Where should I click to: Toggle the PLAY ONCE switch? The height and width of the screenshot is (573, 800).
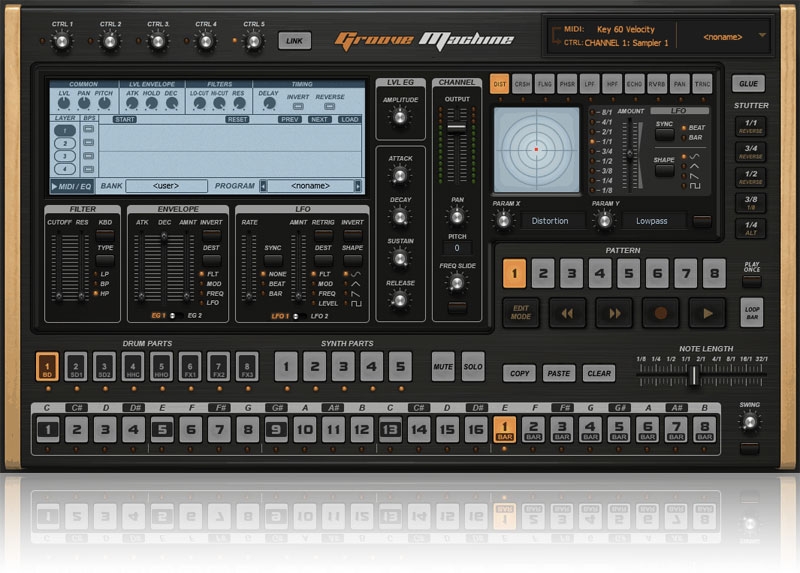tap(752, 281)
